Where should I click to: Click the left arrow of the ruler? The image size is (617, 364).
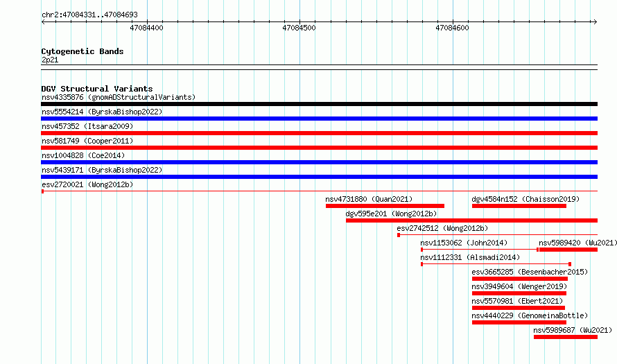44,21
